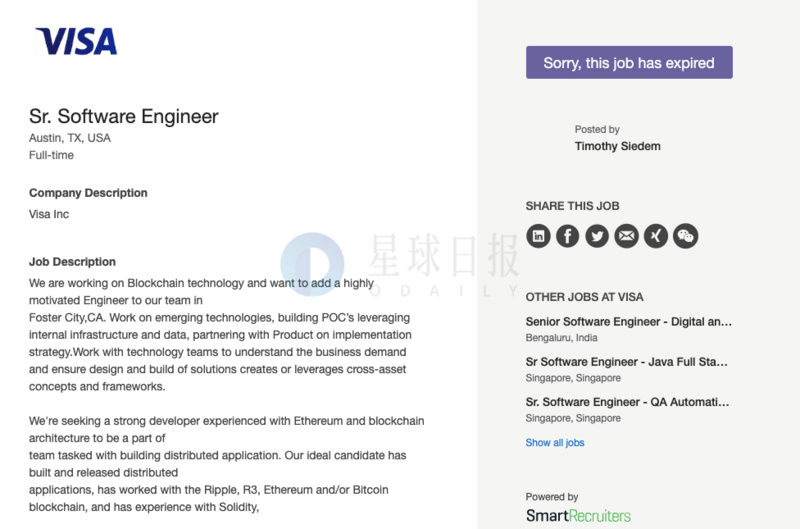
Task: Open Sr. Software Engineer - QA Automation job
Action: click(629, 402)
